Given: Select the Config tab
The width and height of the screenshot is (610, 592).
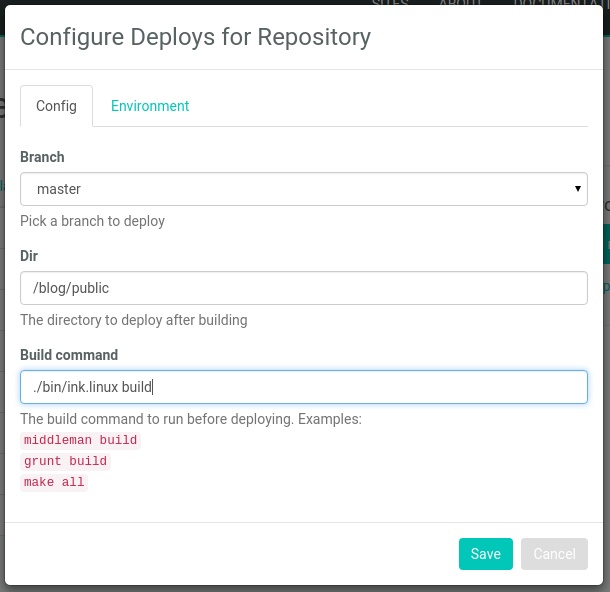Looking at the screenshot, I should click(56, 106).
